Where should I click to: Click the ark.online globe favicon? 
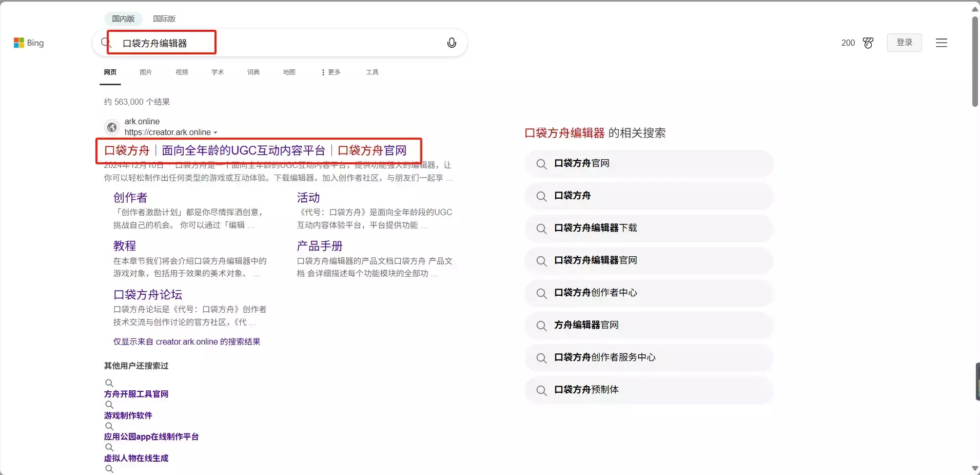(112, 127)
